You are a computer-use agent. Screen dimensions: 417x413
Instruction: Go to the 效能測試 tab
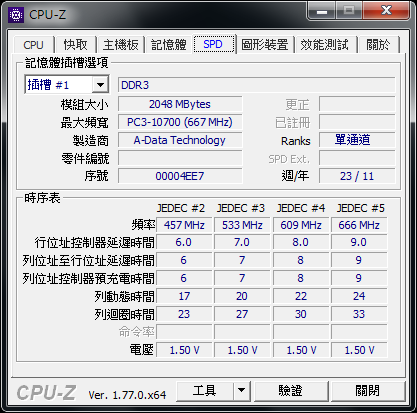click(324, 45)
